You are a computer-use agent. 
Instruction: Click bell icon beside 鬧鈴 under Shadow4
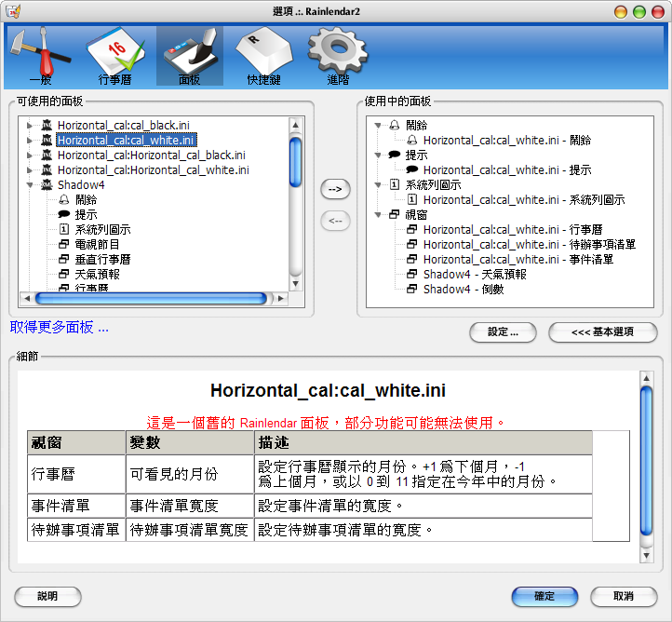pos(64,199)
